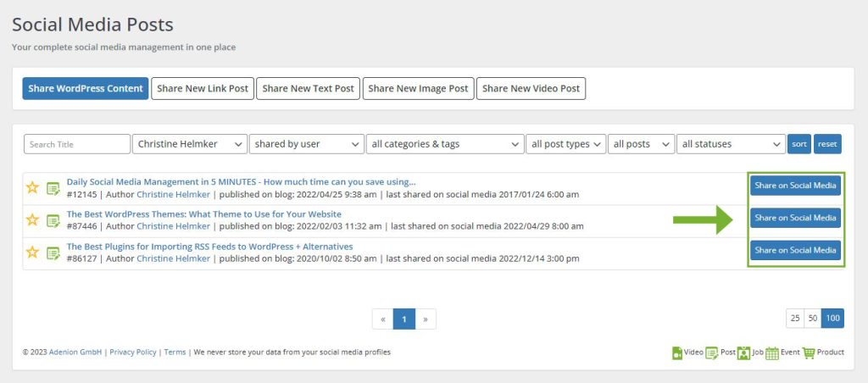
Task: Click text "published on blog: 2022/02/03 11:32 am"
Action: point(301,226)
